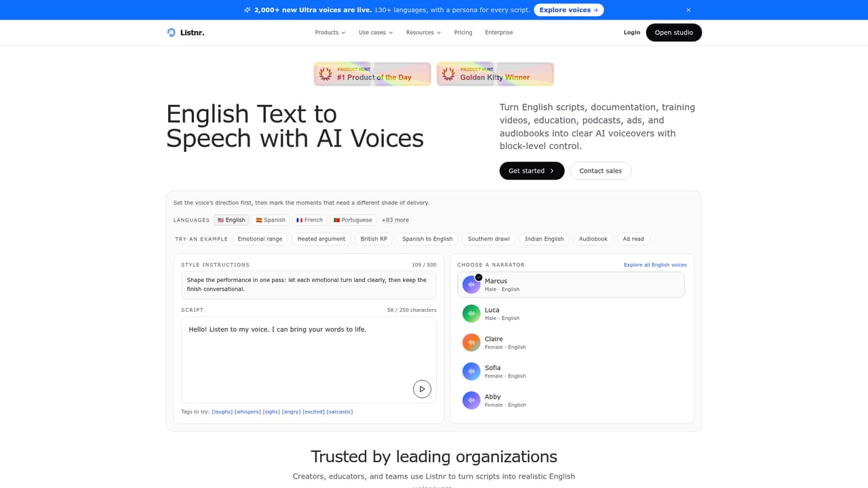Try the Ad read example

pyautogui.click(x=633, y=239)
